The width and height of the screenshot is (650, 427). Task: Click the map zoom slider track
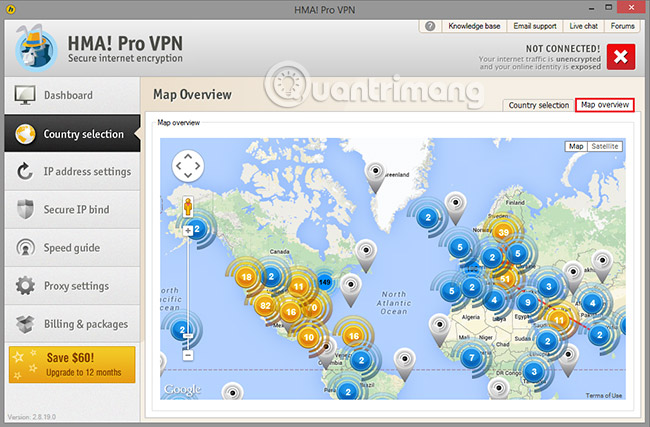click(x=187, y=290)
